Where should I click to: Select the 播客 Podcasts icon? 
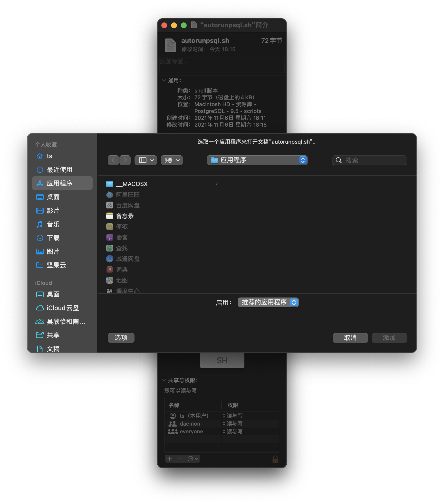click(x=122, y=237)
